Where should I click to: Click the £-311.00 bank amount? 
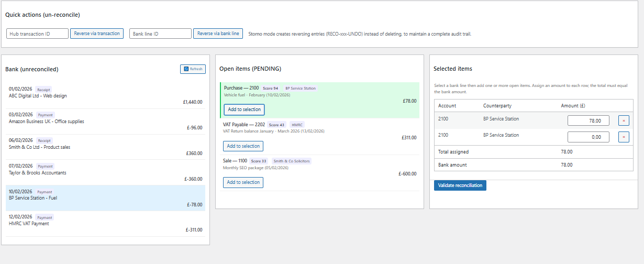click(194, 229)
